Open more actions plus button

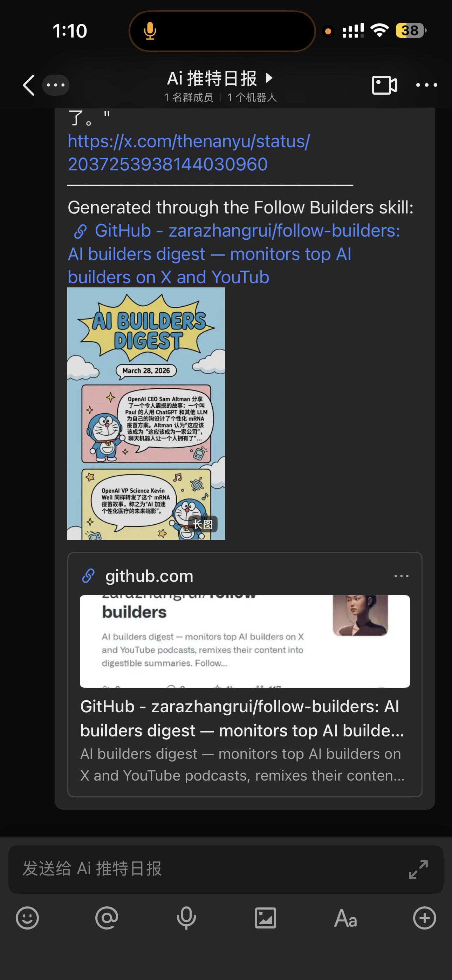tap(425, 918)
